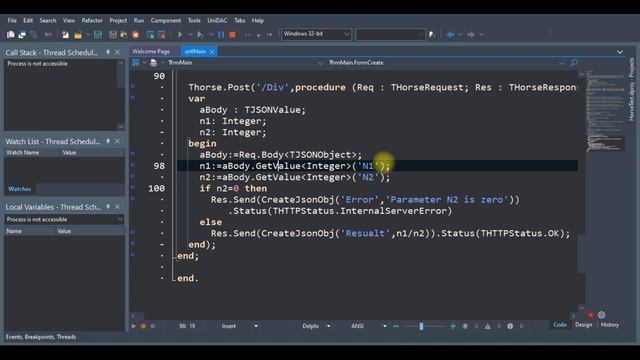Expand the editor tabs list chevron
The height and width of the screenshot is (360, 640).
click(620, 52)
